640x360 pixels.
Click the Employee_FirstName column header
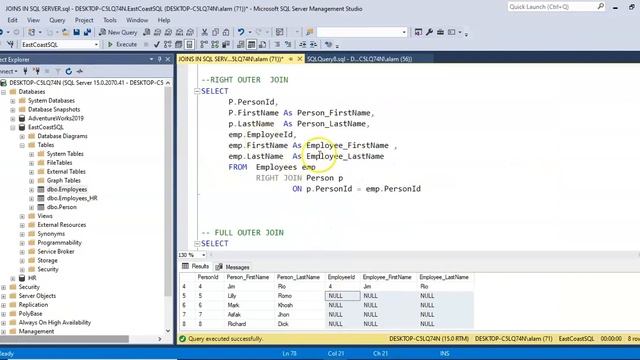pyautogui.click(x=387, y=277)
